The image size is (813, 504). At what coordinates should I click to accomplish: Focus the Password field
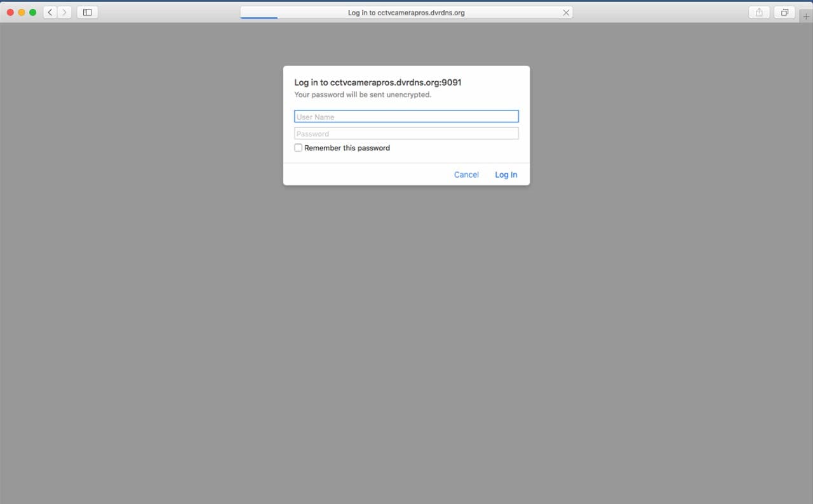tap(406, 133)
